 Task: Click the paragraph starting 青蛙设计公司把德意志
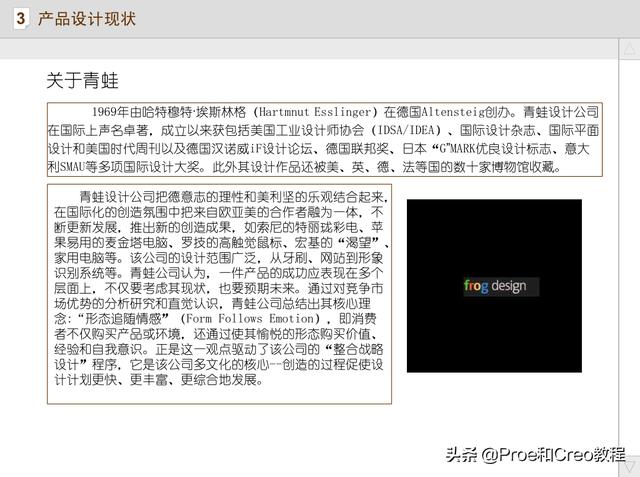219,294
